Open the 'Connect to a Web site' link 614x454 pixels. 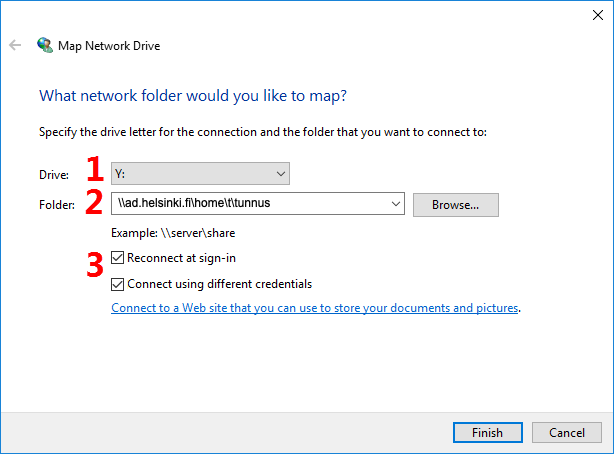click(x=315, y=308)
